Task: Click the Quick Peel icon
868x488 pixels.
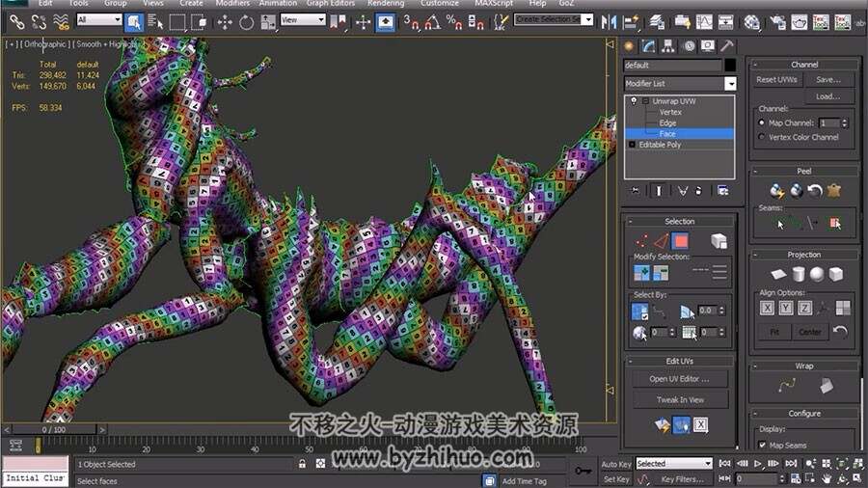Action: [776, 191]
